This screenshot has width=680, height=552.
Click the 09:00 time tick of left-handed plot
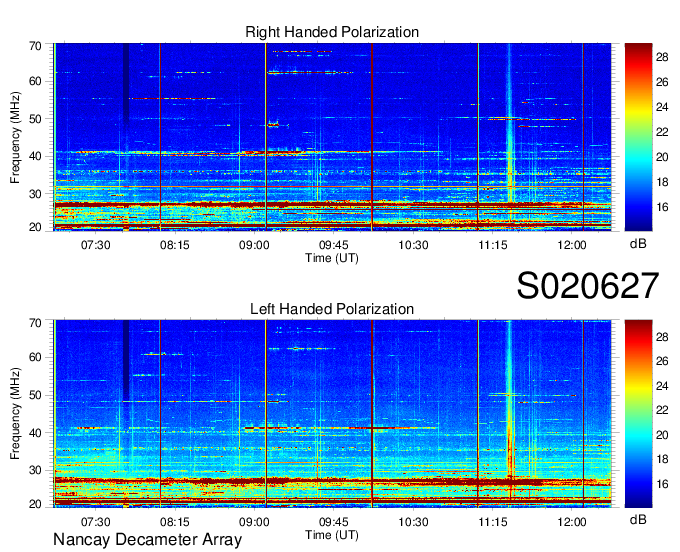(x=254, y=522)
